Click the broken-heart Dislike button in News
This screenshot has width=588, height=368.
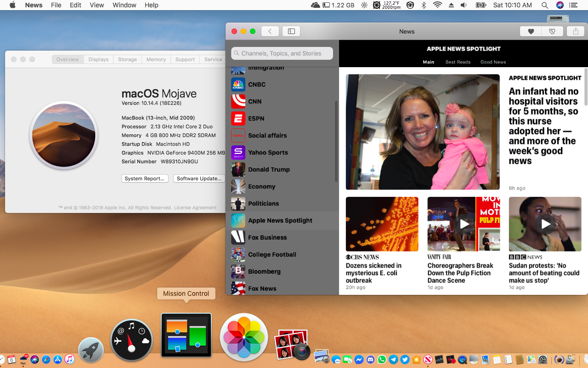pos(552,31)
